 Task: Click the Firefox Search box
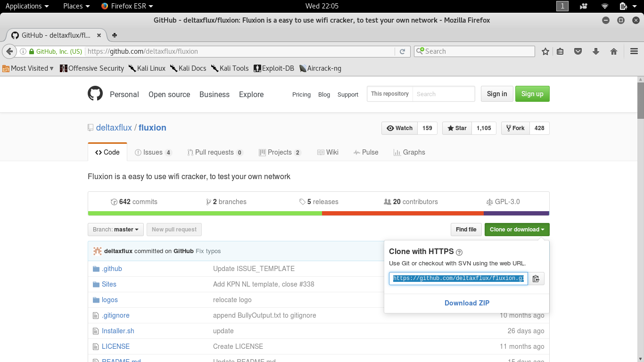point(474,51)
